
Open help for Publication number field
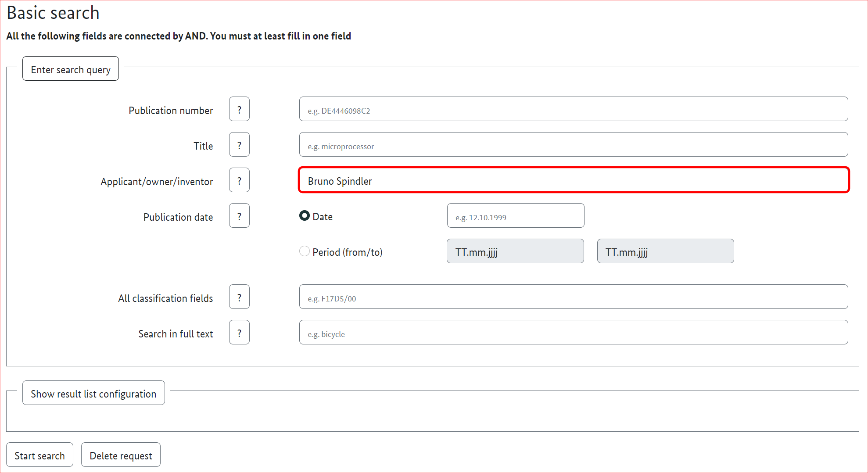pyautogui.click(x=239, y=109)
